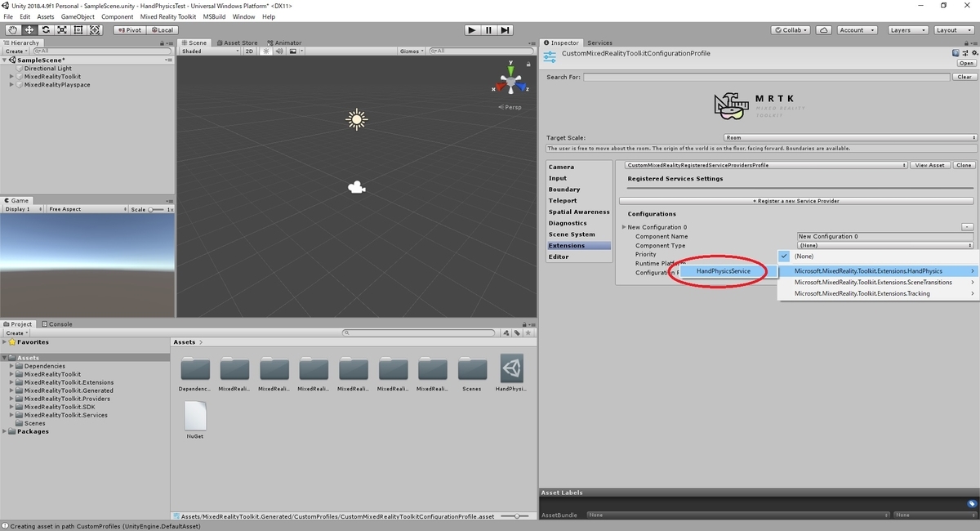Open the HandPhysics Unity scene asset
Screen dimensions: 980x531
pos(512,374)
